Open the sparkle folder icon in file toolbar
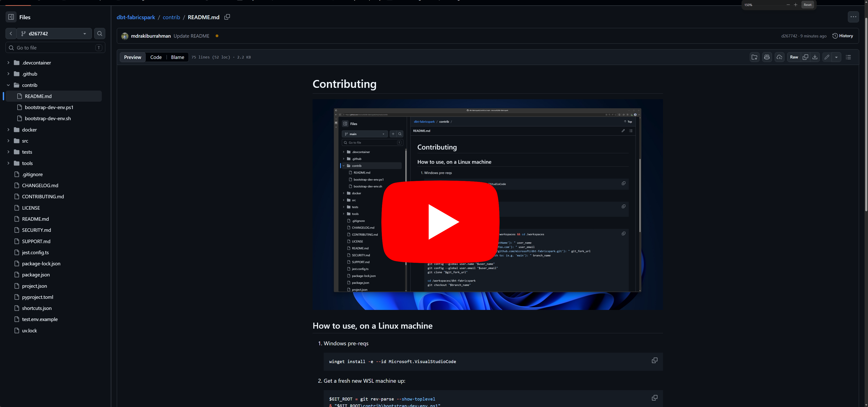The width and height of the screenshot is (868, 407). point(754,57)
